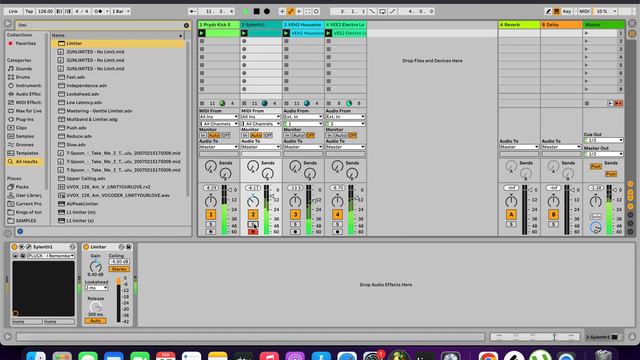Launch clip in 2 Sylenth1 track

244,33
